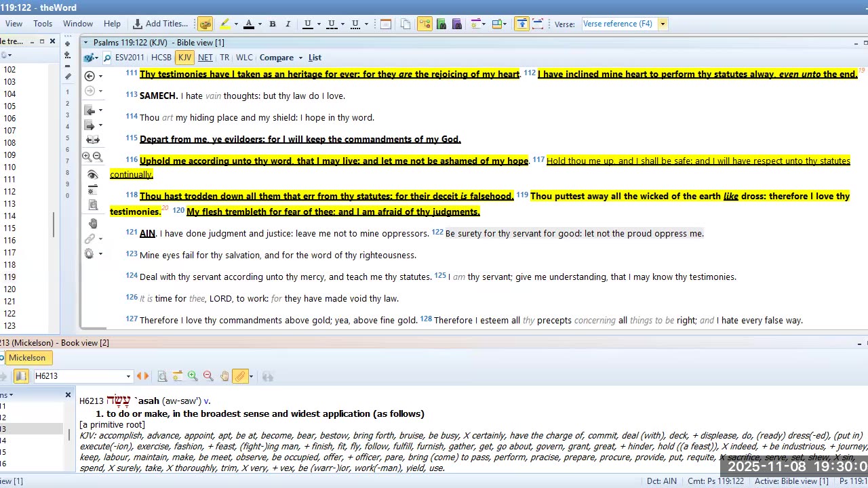Open the Help menu

(112, 24)
